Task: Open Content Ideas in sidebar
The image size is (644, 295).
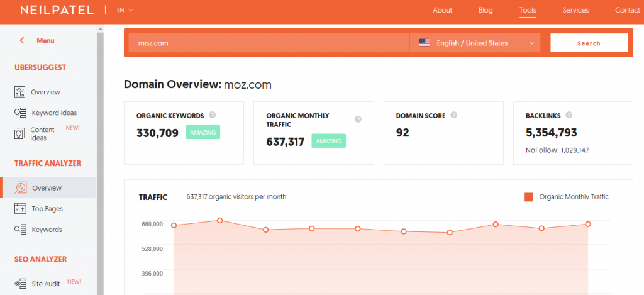Action: (x=42, y=134)
